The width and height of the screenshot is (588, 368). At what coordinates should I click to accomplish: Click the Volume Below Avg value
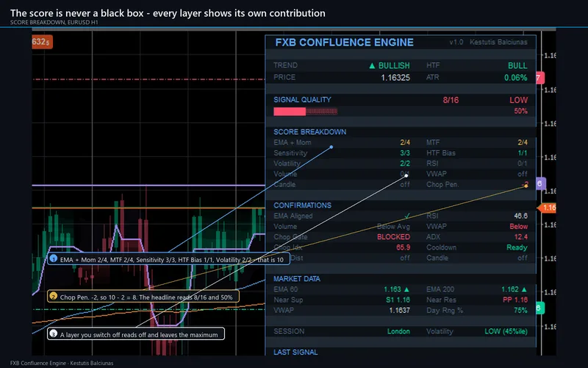[x=393, y=227]
